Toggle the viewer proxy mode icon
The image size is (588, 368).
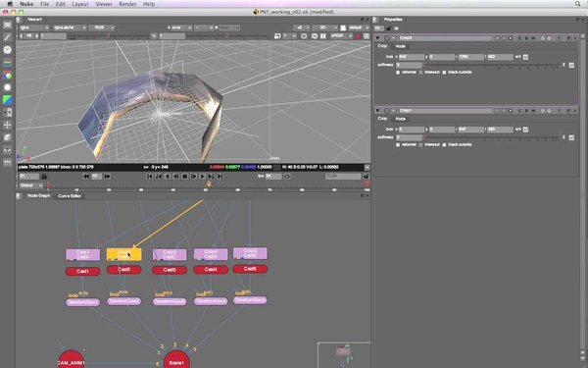pos(277,36)
